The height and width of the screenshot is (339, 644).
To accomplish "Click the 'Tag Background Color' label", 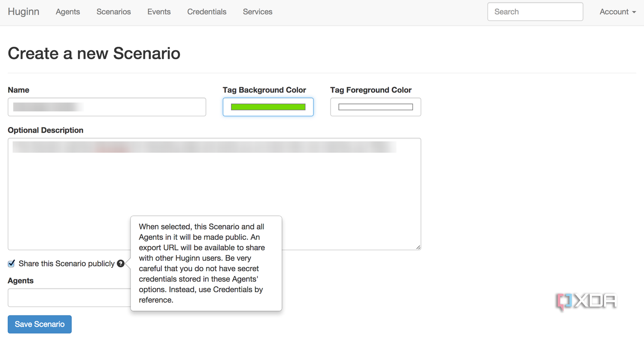I will pyautogui.click(x=264, y=90).
